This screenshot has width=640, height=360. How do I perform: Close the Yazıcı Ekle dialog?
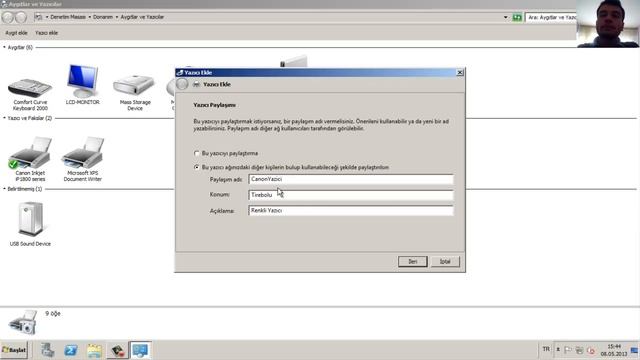(x=460, y=73)
